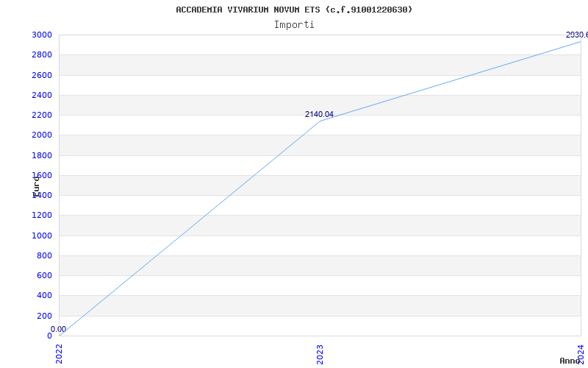Click the 1800 y-axis tick label
This screenshot has width=588, height=368.
42,155
